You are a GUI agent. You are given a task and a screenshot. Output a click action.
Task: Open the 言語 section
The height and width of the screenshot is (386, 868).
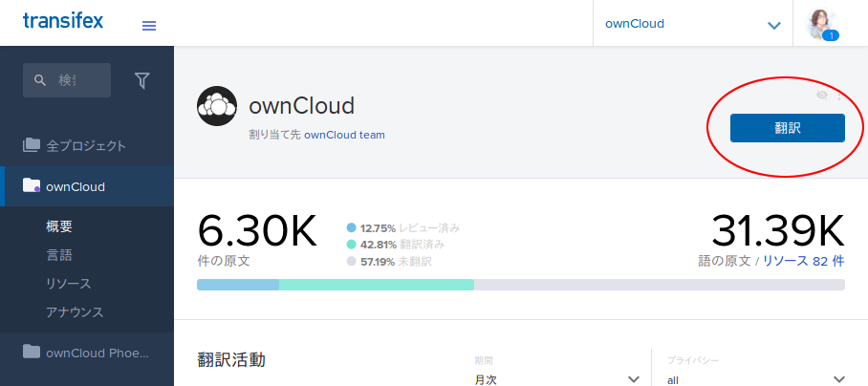click(x=59, y=255)
